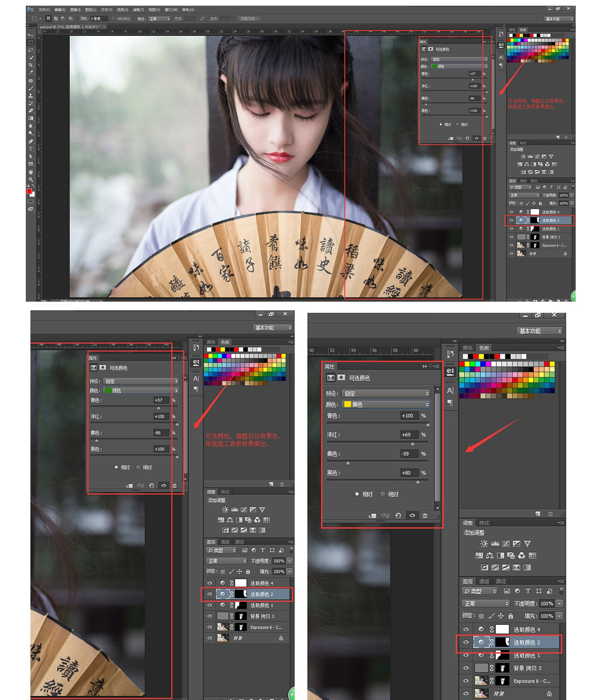This screenshot has width=594, height=700.
Task: Hide the 选取颜色 4 layer in the lower-right view
Action: coord(466,629)
